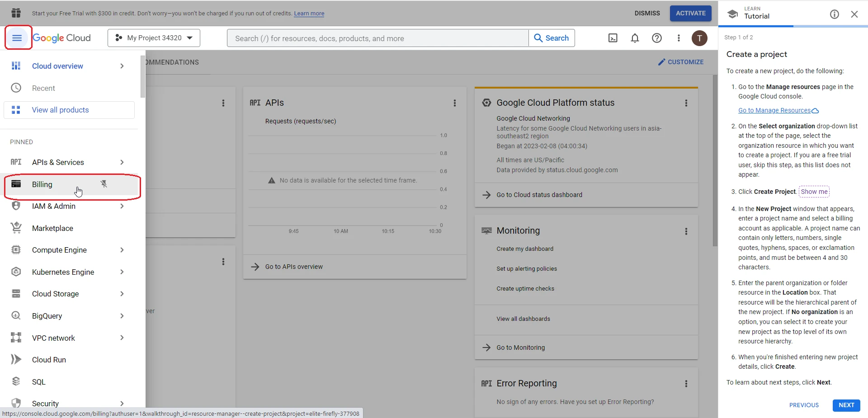Click the Google Cloud logo
The image size is (868, 418).
click(x=61, y=38)
